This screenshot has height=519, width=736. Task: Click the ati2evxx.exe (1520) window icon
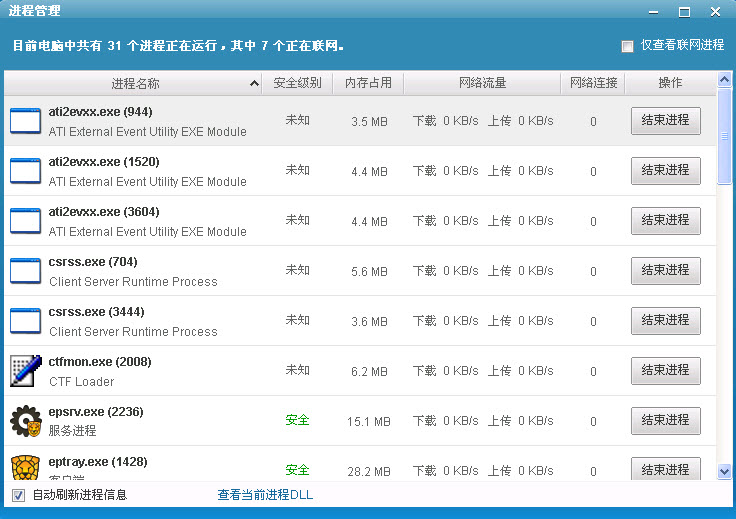point(25,171)
